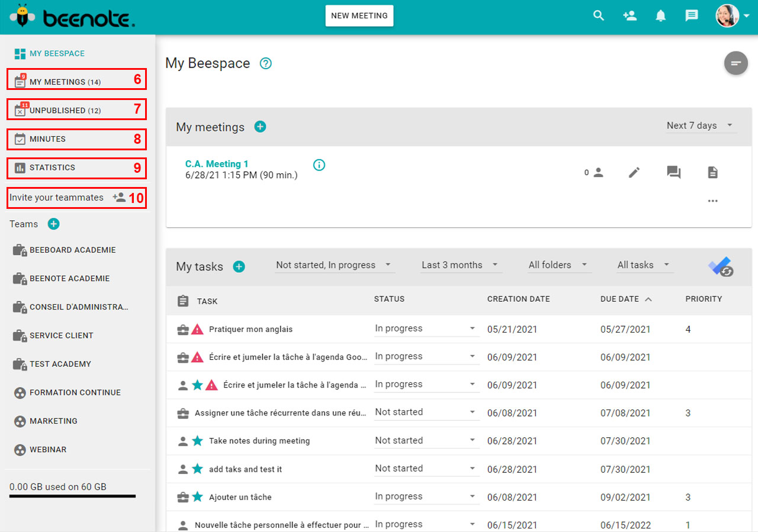Open the search magnifier in header
The image size is (758, 532).
pos(599,16)
